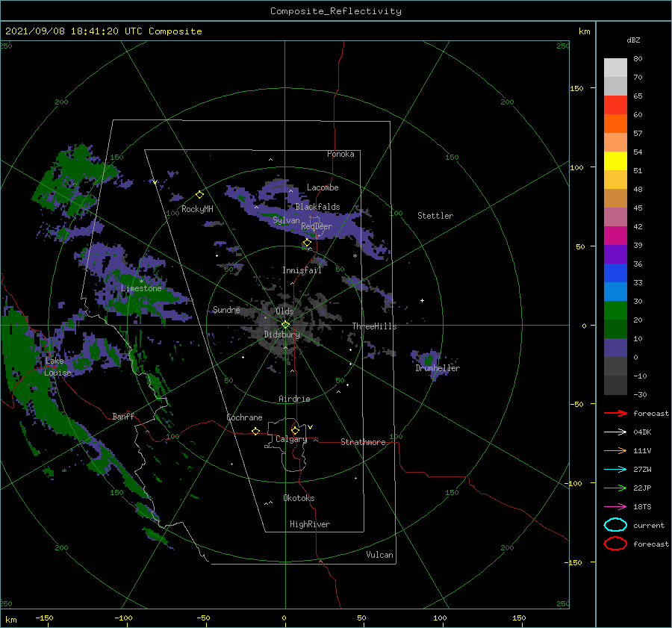The image size is (672, 628).
Task: Click the Sundre city label
Action: (226, 310)
